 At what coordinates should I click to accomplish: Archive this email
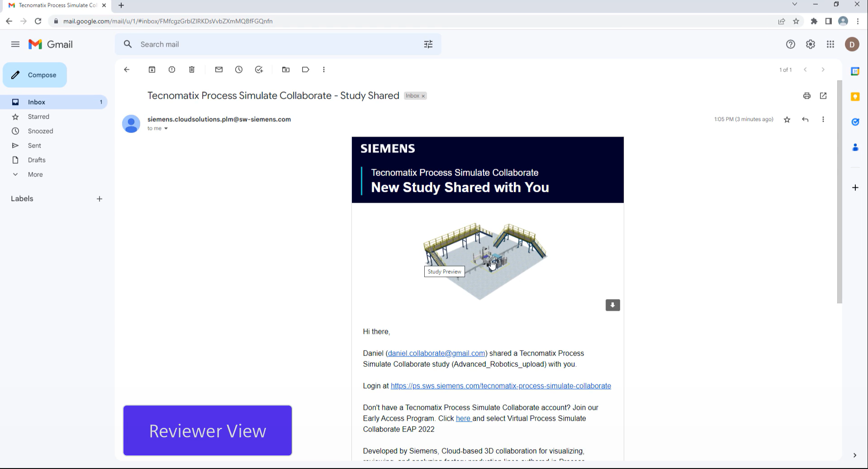click(x=152, y=69)
